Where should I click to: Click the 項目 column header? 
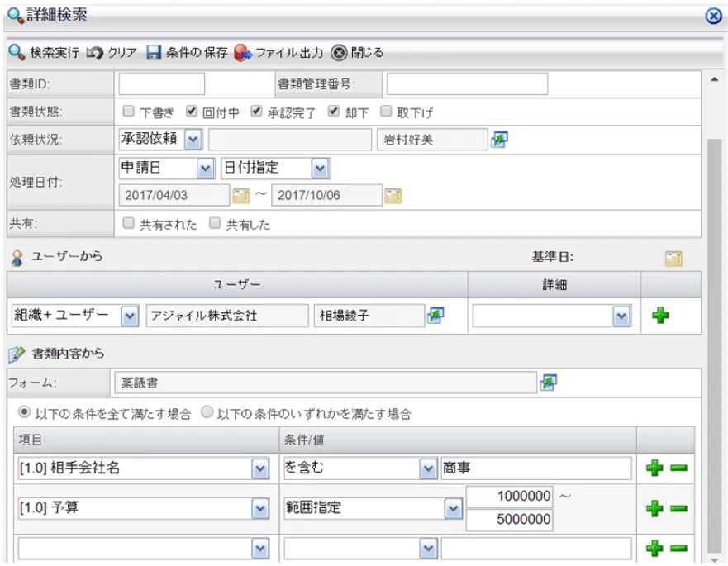(x=146, y=440)
